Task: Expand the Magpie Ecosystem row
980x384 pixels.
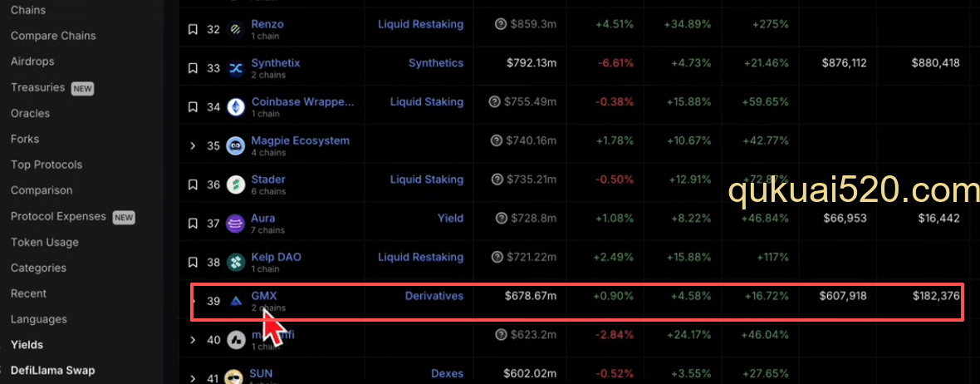Action: 194,145
